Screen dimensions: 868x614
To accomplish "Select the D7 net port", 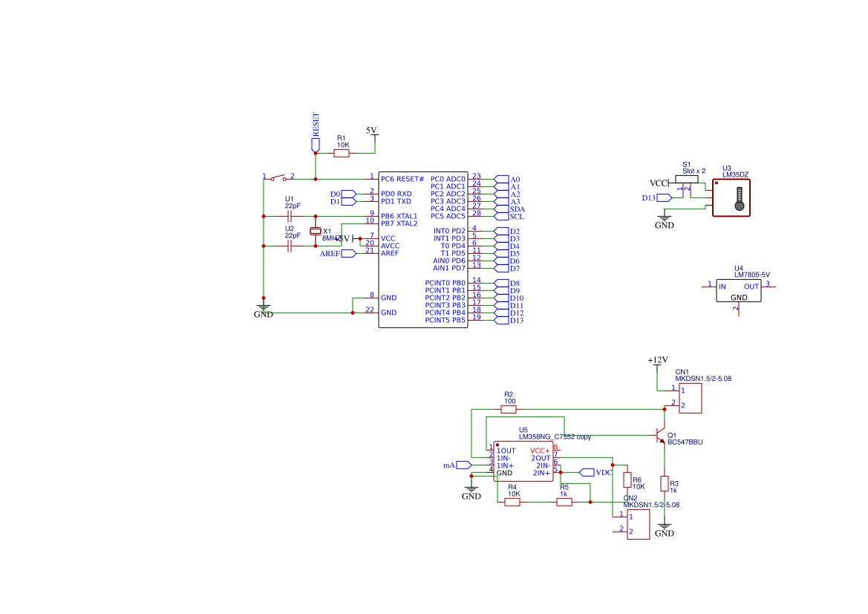I will pos(507,269).
